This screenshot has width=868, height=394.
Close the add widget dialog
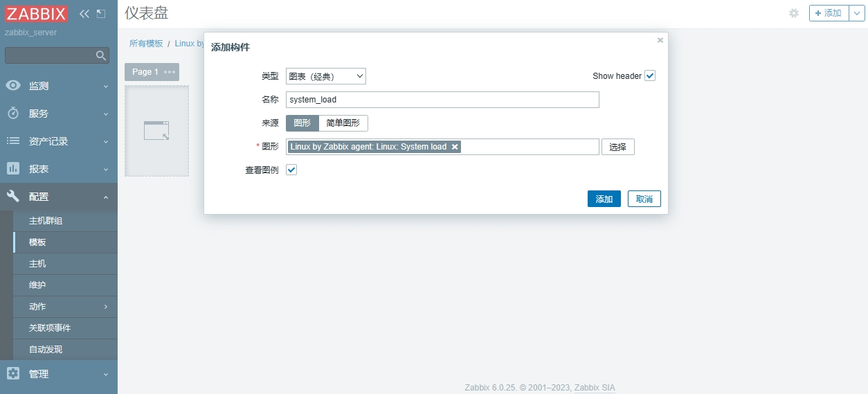point(660,40)
